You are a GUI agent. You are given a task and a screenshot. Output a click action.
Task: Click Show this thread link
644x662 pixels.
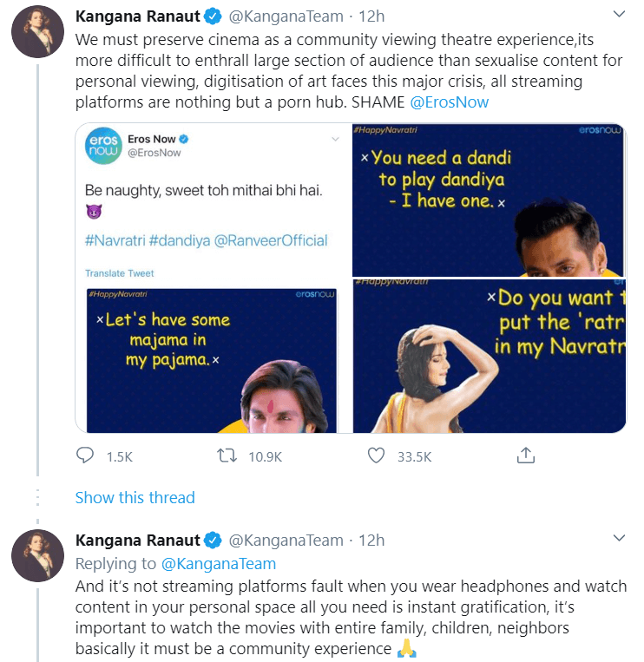click(135, 497)
